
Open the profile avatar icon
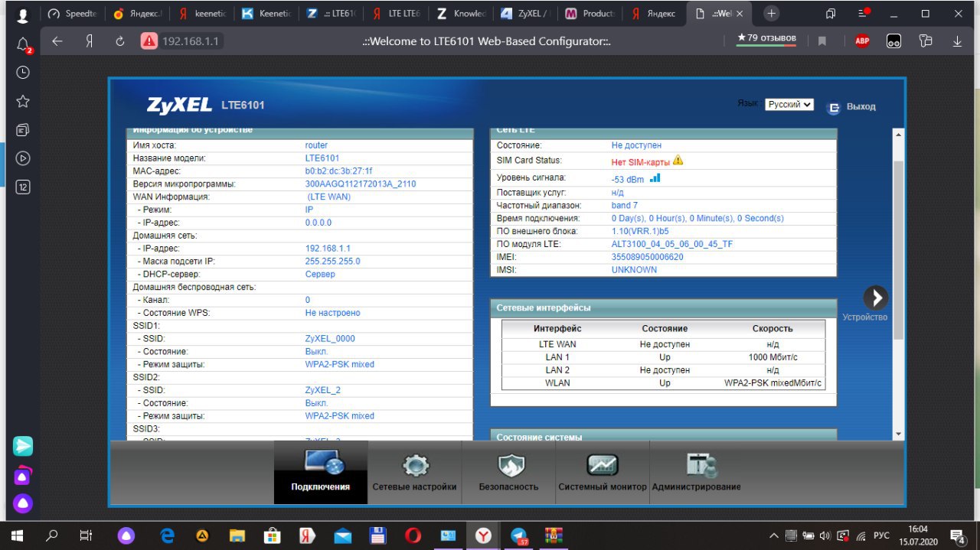point(23,14)
